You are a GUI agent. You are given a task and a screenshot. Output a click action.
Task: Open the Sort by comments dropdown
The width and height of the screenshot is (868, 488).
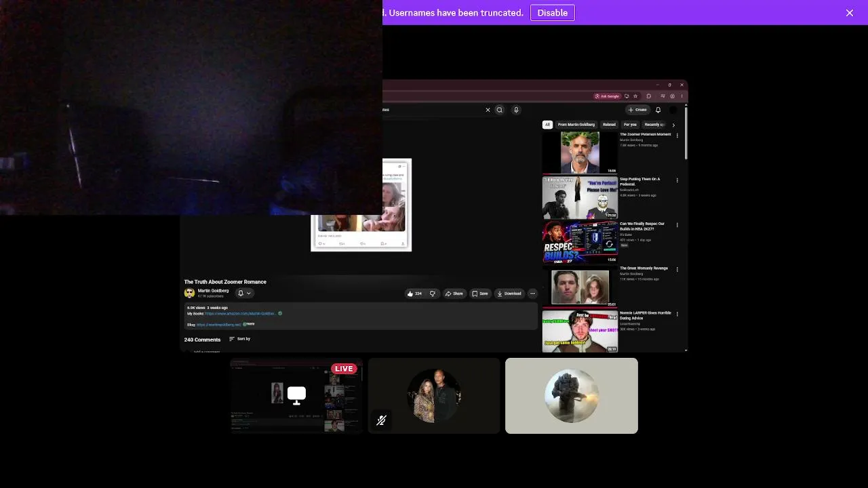click(x=240, y=339)
